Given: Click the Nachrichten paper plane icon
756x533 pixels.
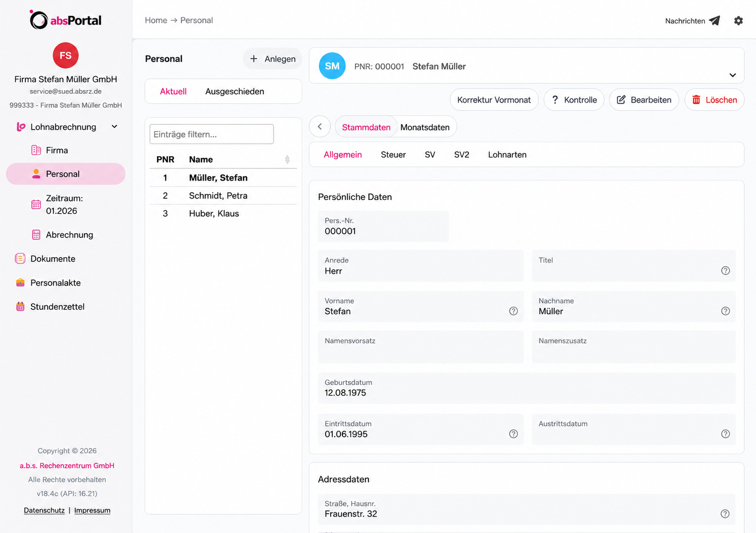Looking at the screenshot, I should click(714, 21).
